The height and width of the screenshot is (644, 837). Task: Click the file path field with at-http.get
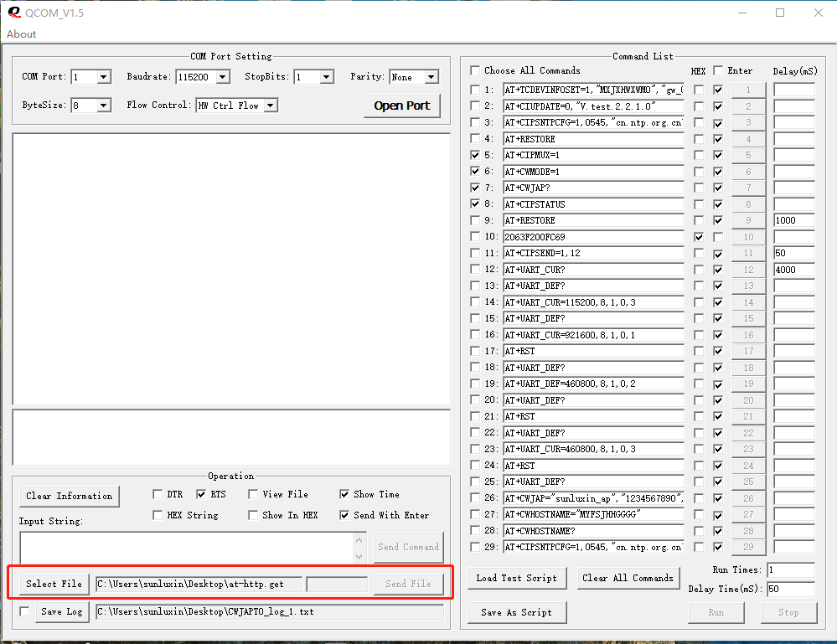[199, 584]
